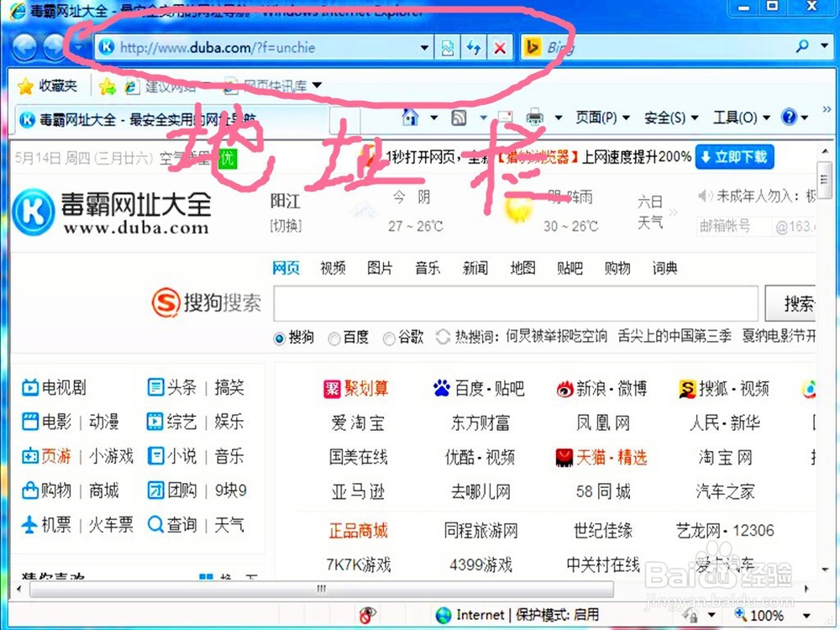Open the zoom level 100% dropdown arrow

(806, 616)
